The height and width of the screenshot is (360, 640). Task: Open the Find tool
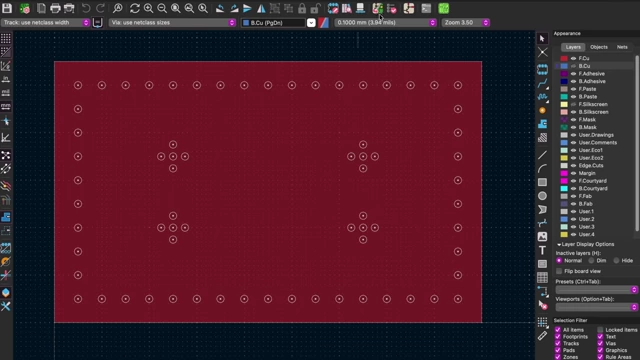coord(118,8)
